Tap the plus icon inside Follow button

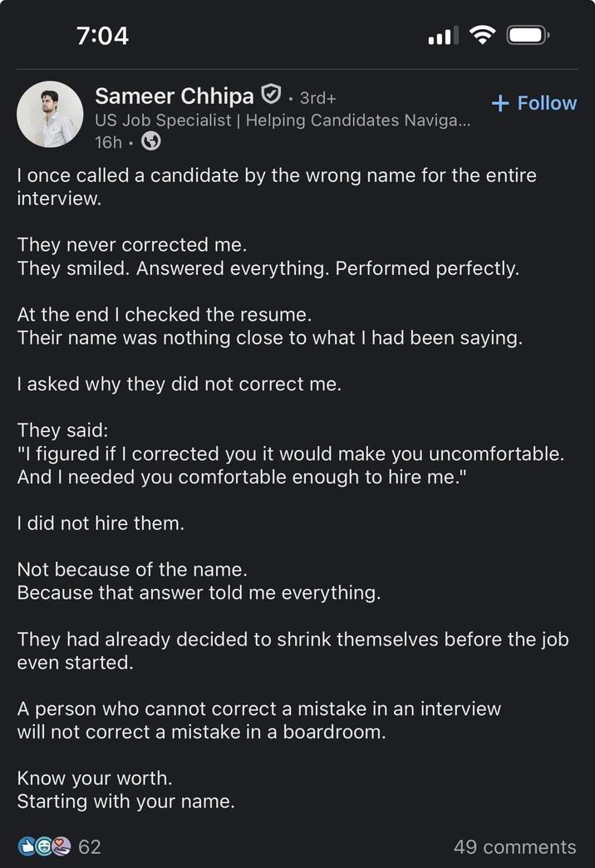(499, 103)
